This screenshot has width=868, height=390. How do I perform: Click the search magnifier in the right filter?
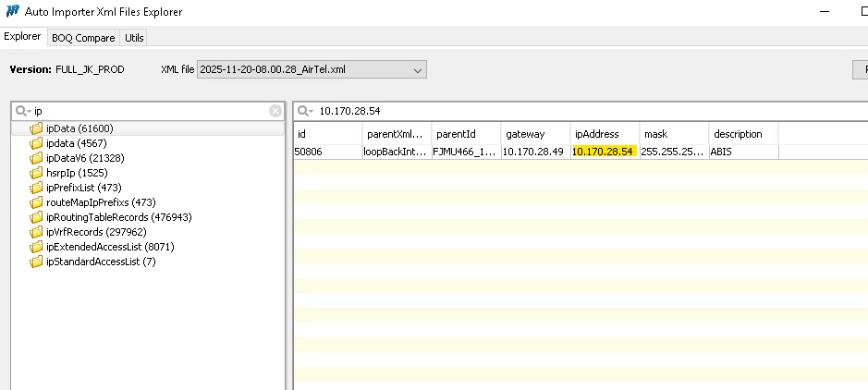coord(301,111)
